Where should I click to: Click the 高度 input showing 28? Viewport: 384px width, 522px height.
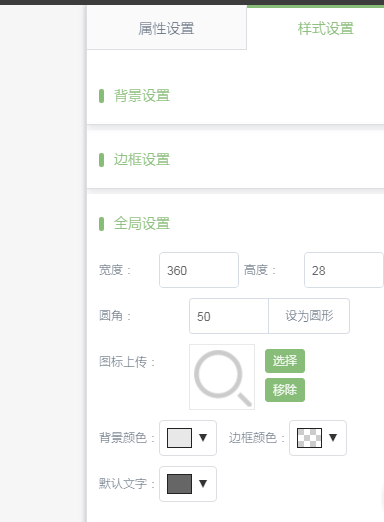344,270
